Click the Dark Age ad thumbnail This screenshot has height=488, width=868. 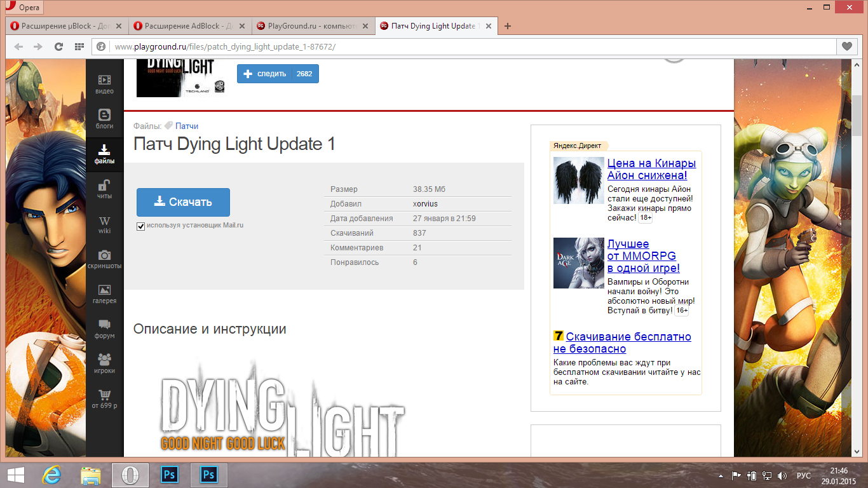tap(579, 263)
